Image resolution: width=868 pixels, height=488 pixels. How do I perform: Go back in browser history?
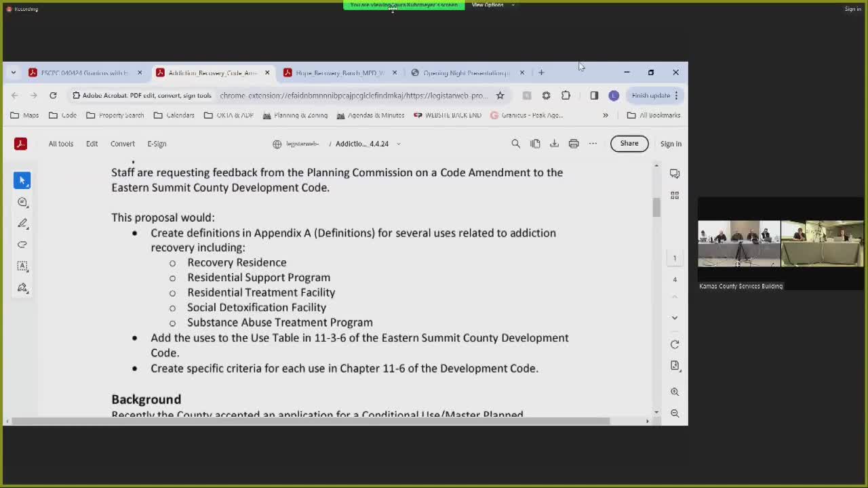pyautogui.click(x=15, y=96)
